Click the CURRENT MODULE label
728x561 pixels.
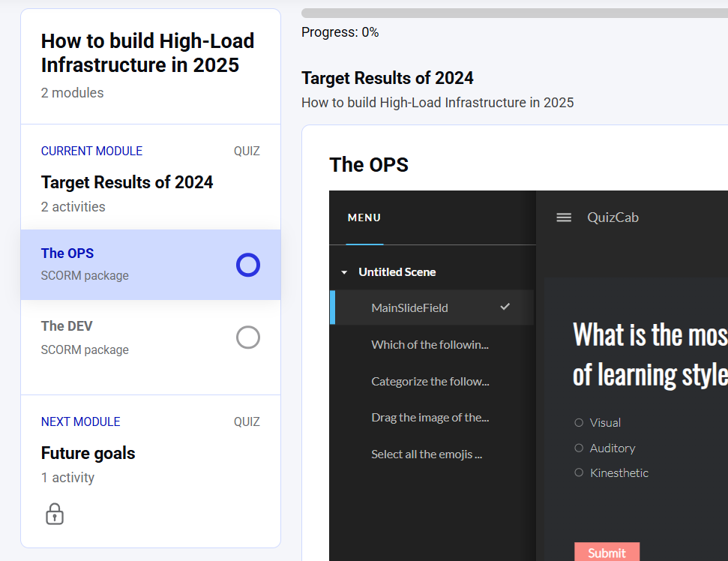[91, 151]
